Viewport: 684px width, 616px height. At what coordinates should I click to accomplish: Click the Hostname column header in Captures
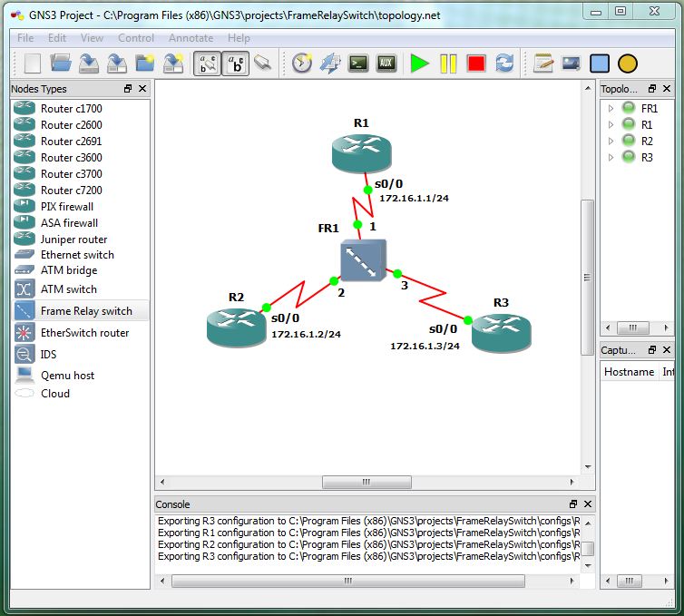(x=629, y=372)
